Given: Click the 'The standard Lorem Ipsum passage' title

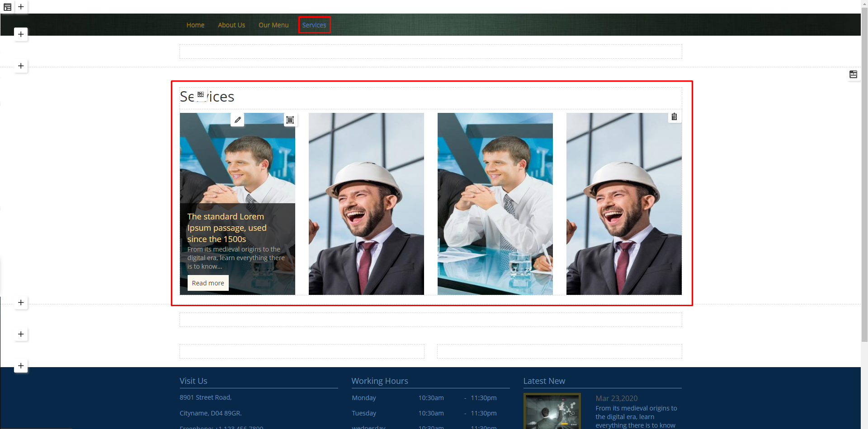Looking at the screenshot, I should (227, 228).
